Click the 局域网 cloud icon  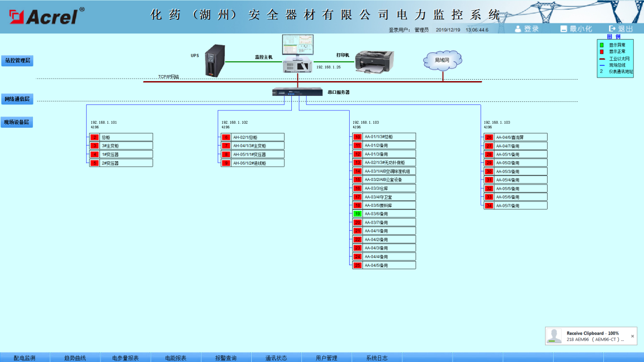point(443,60)
